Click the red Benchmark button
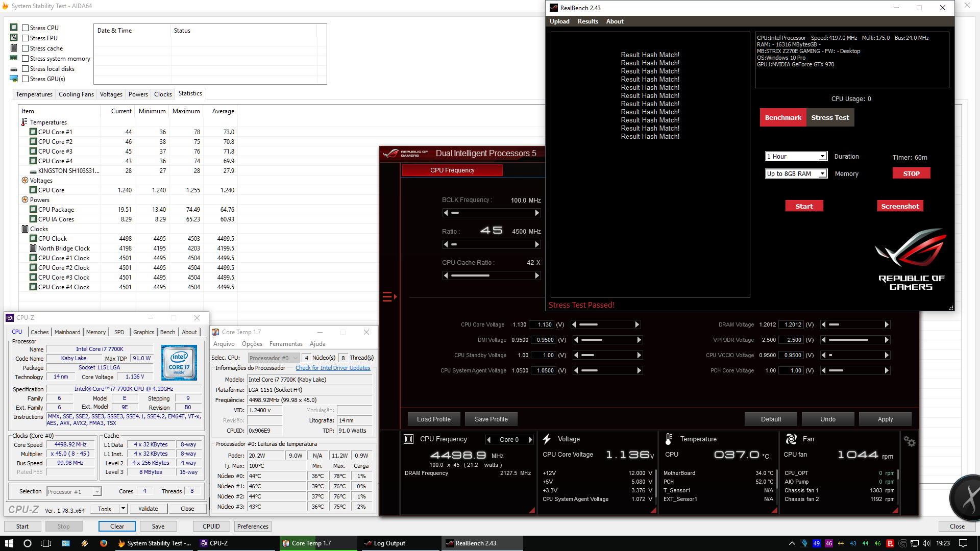 pyautogui.click(x=783, y=118)
